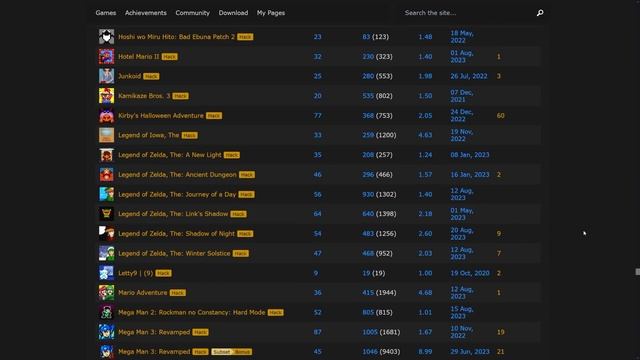Open Zelda: Journey of a Day icon
This screenshot has height=360, width=640.
(107, 194)
